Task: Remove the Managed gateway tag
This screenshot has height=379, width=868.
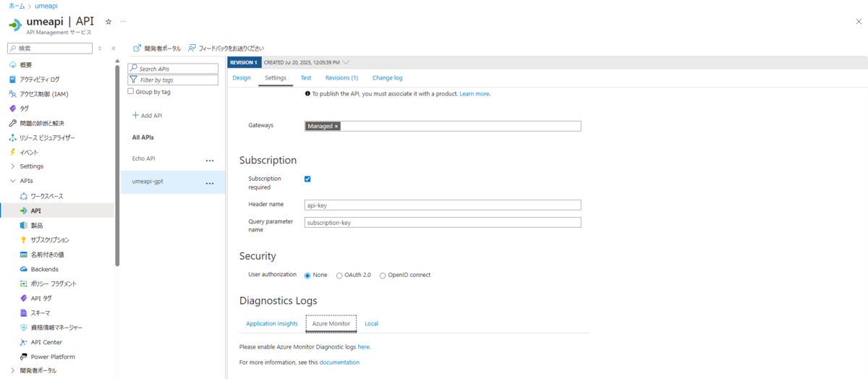Action: click(336, 126)
